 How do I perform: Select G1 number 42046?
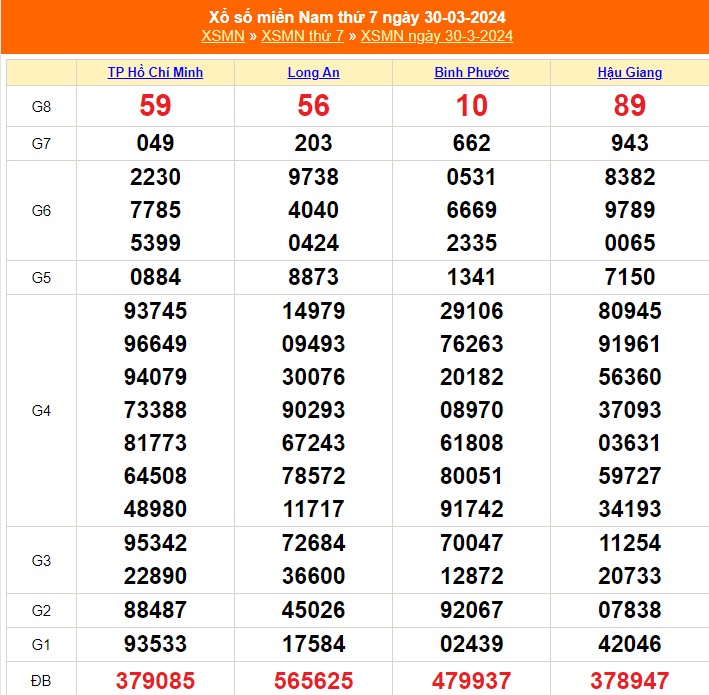pos(630,644)
